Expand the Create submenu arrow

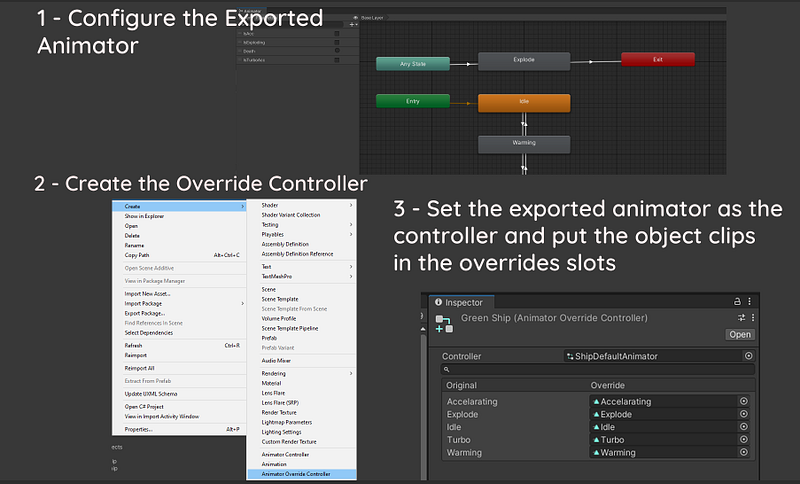coord(242,207)
